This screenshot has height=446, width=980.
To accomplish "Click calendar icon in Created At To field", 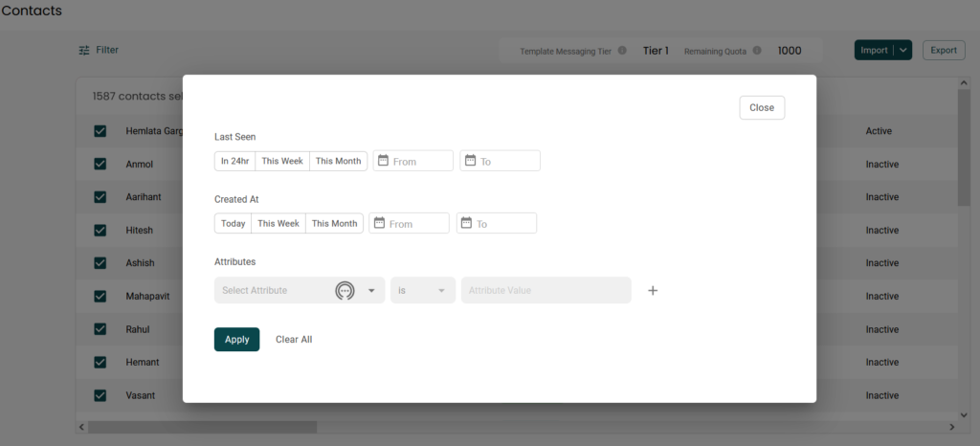I will pyautogui.click(x=466, y=223).
